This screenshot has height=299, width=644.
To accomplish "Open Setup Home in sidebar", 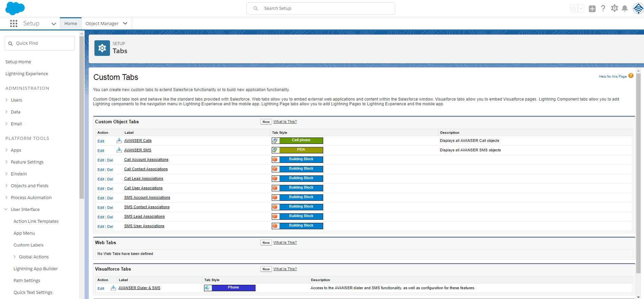I will pyautogui.click(x=18, y=62).
